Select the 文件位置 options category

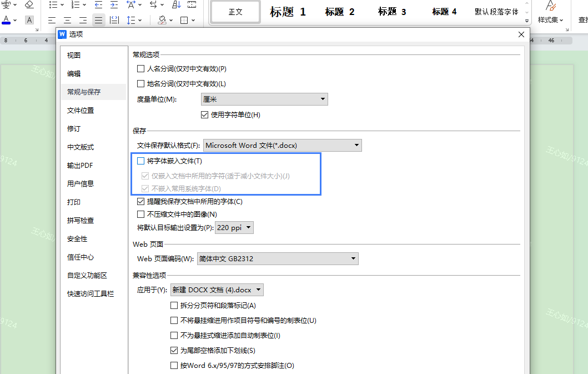pos(81,111)
